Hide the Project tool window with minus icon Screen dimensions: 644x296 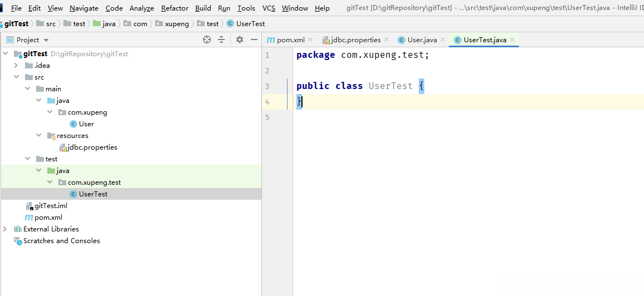(254, 40)
